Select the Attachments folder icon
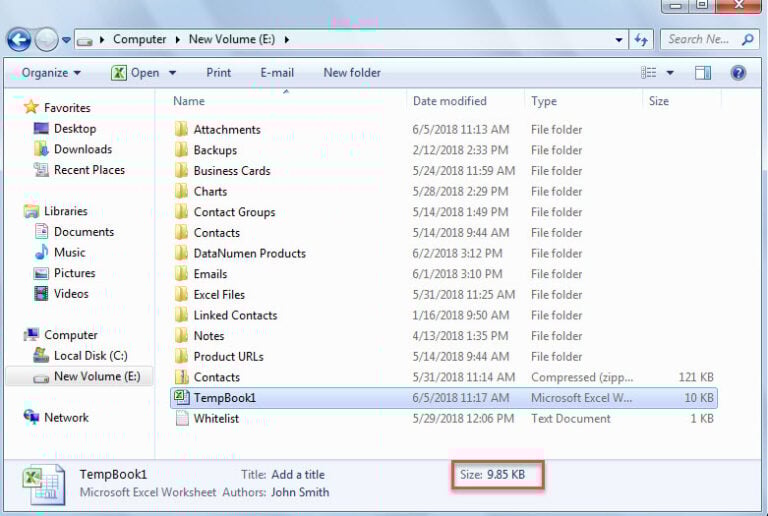 tap(181, 129)
